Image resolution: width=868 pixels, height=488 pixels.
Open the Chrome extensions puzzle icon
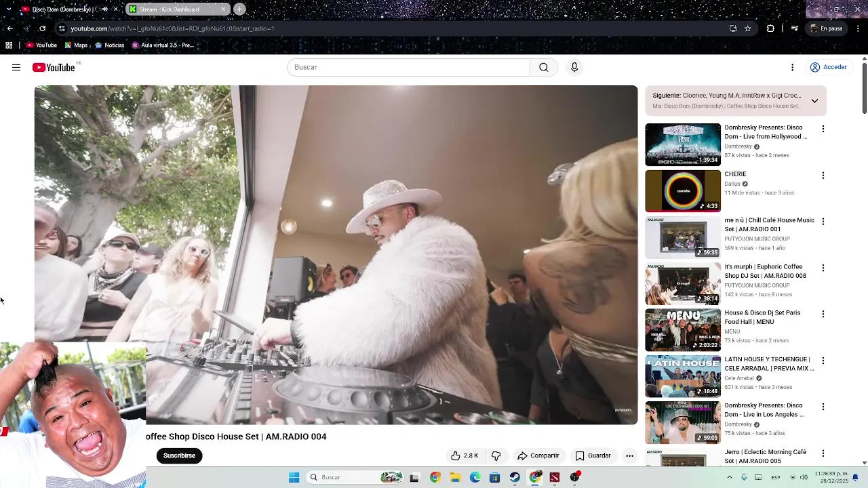coord(770,28)
